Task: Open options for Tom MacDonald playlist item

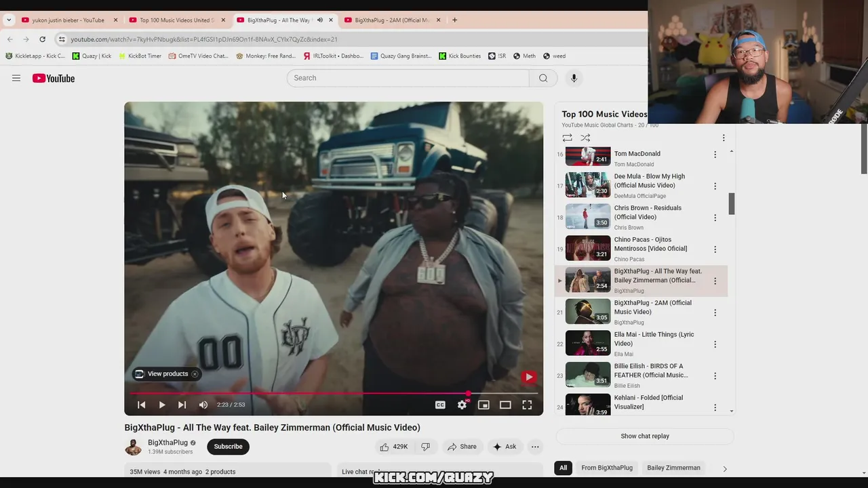Action: [715, 155]
